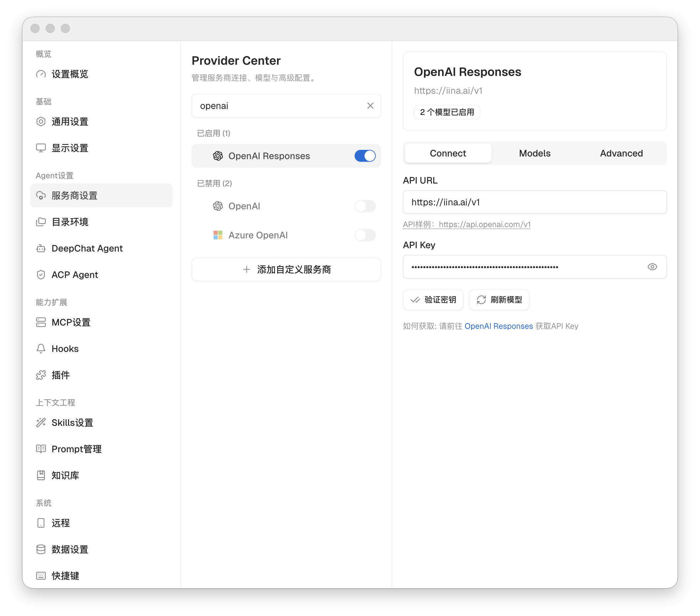The width and height of the screenshot is (700, 616).
Task: Click the gauge icon beside 设置概览
Action: (x=41, y=74)
